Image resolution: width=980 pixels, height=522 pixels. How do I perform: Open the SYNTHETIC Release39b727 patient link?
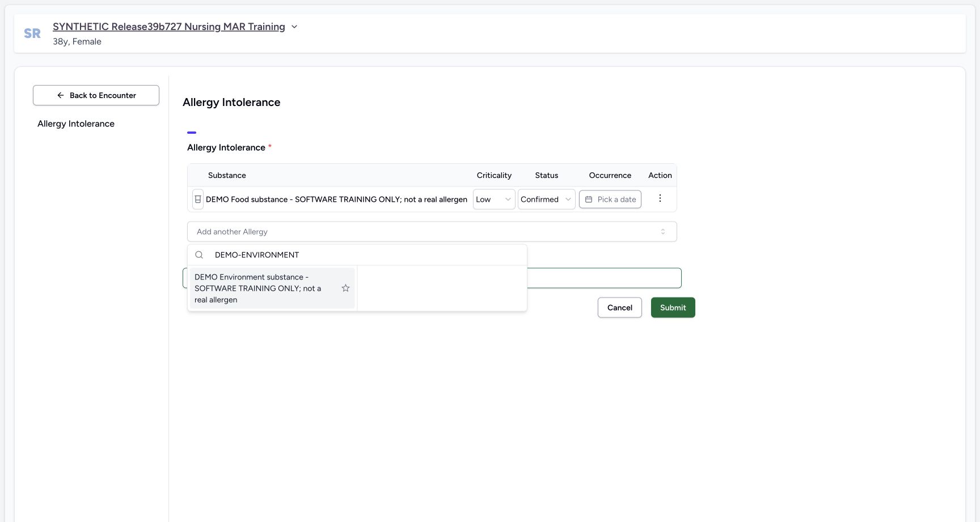[169, 27]
